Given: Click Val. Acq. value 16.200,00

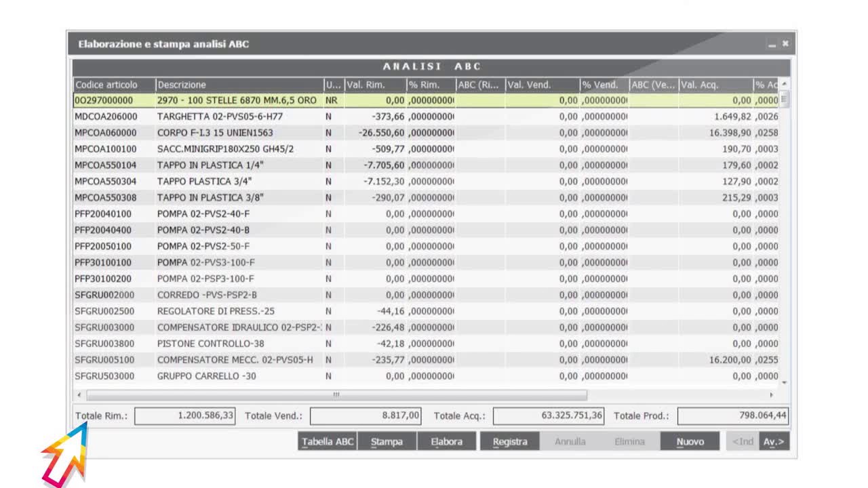Looking at the screenshot, I should [x=730, y=361].
